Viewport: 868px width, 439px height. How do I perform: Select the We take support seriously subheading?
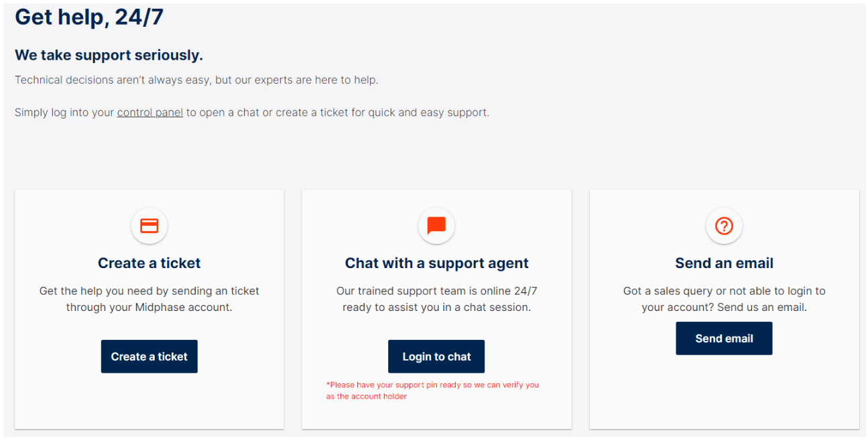(x=109, y=55)
